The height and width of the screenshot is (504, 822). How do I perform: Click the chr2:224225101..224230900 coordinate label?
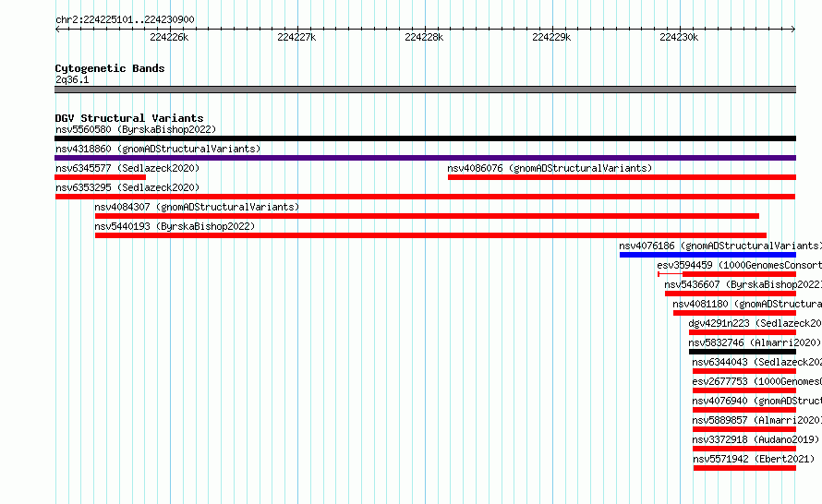125,19
